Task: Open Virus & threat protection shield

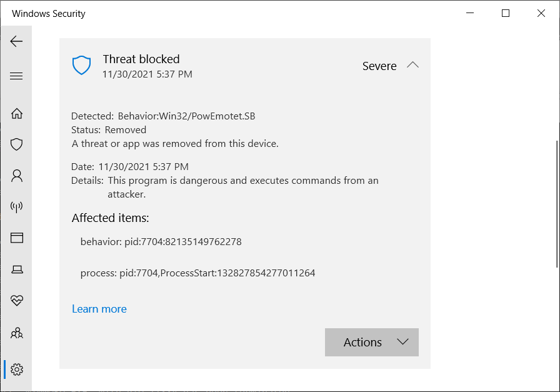Action: click(17, 144)
